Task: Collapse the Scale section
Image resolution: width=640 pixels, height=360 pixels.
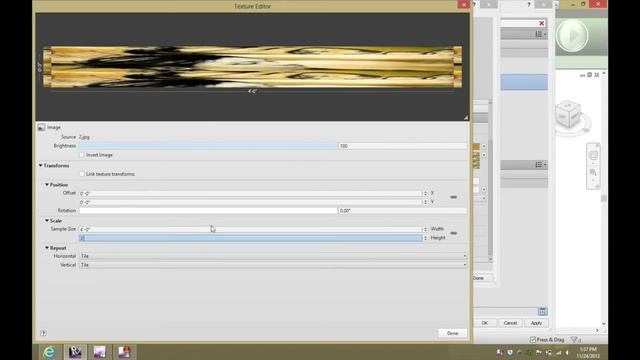Action: click(47, 221)
